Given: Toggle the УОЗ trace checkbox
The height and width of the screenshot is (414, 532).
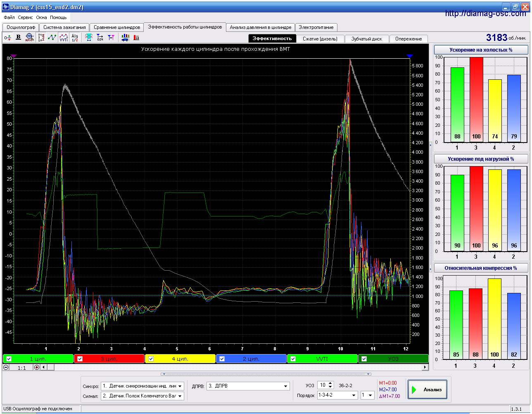Looking at the screenshot, I should 364,359.
